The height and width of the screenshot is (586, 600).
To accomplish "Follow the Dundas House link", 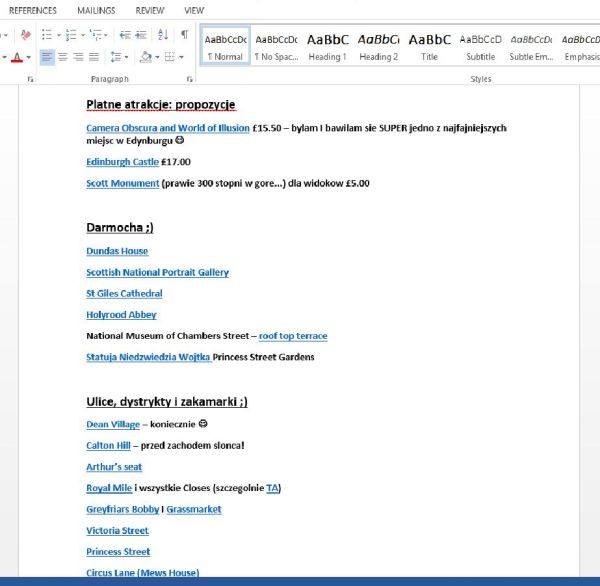I will click(x=117, y=251).
